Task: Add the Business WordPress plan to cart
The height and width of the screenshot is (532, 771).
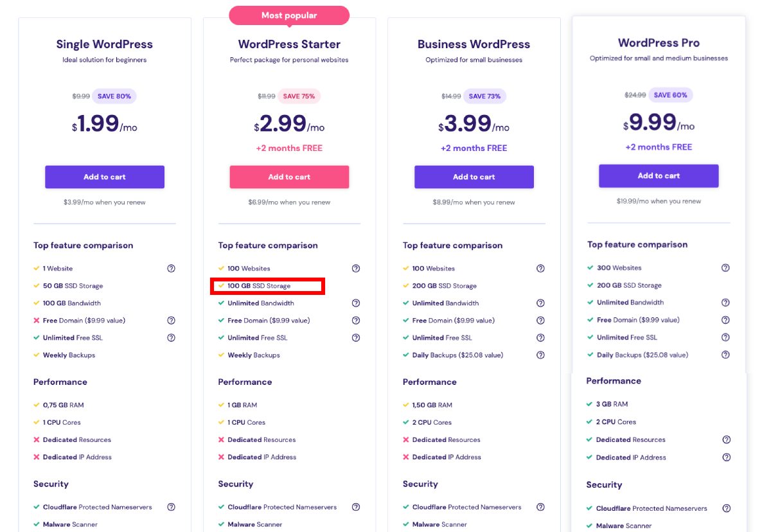Action: 474,177
